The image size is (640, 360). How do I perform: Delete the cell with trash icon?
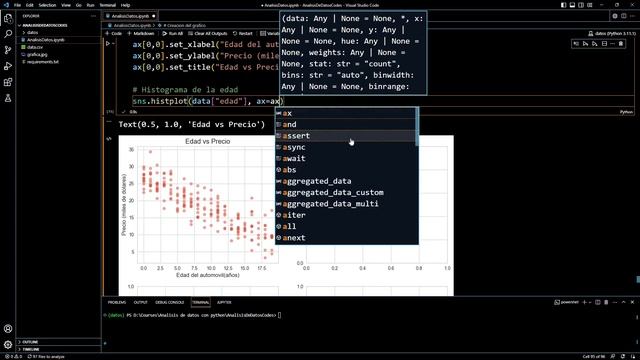click(621, 44)
